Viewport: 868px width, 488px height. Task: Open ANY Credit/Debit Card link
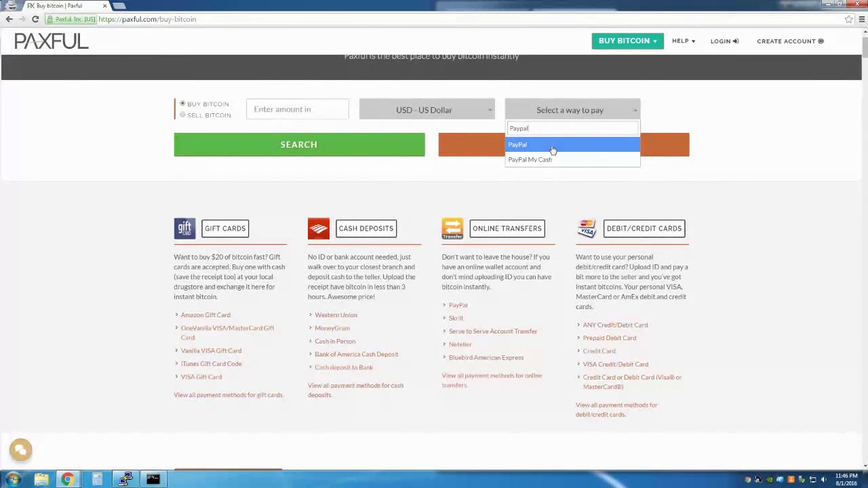[615, 325]
